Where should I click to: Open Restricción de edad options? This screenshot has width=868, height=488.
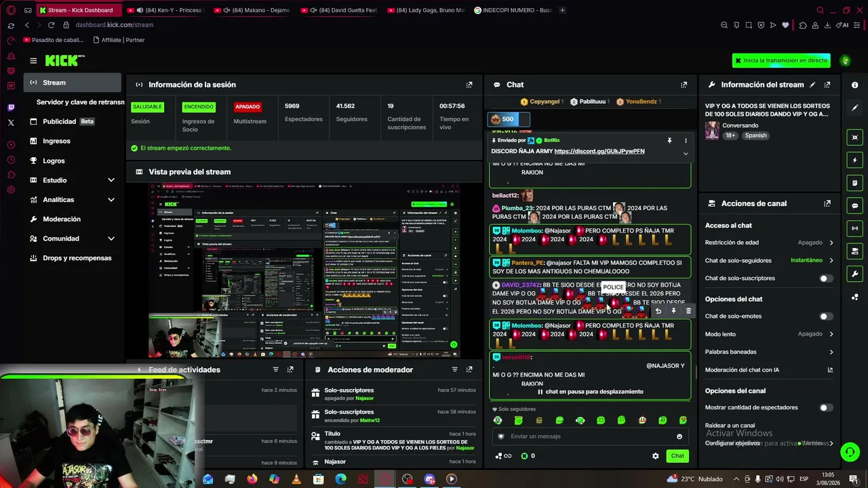[x=769, y=243]
